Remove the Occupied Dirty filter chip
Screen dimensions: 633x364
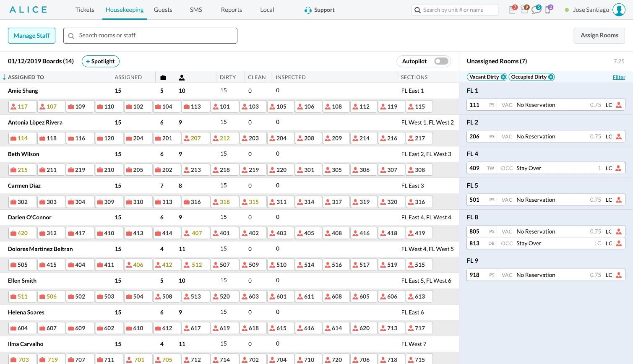pos(551,77)
